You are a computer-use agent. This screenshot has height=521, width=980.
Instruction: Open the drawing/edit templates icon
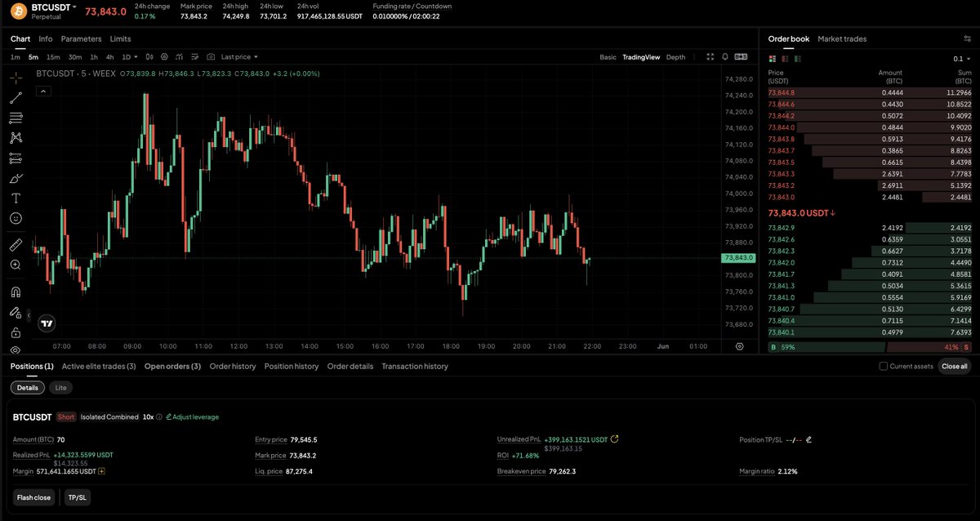pyautogui.click(x=196, y=57)
